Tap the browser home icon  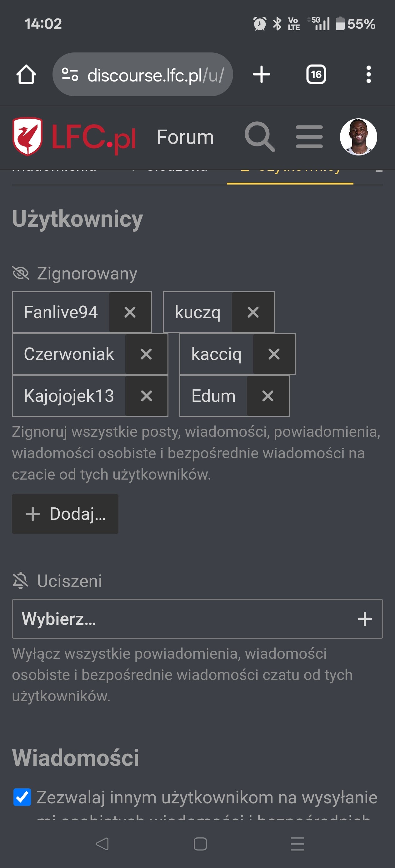(x=26, y=75)
